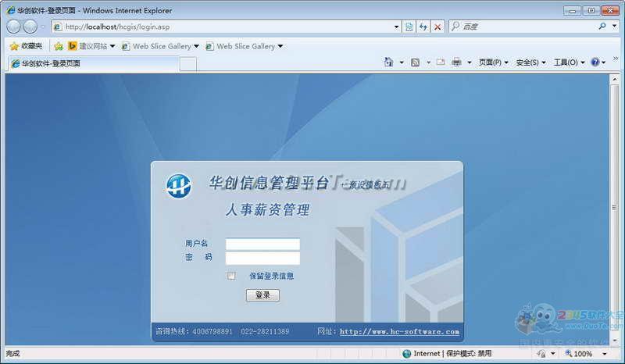Open a new blank tab

pyautogui.click(x=188, y=64)
